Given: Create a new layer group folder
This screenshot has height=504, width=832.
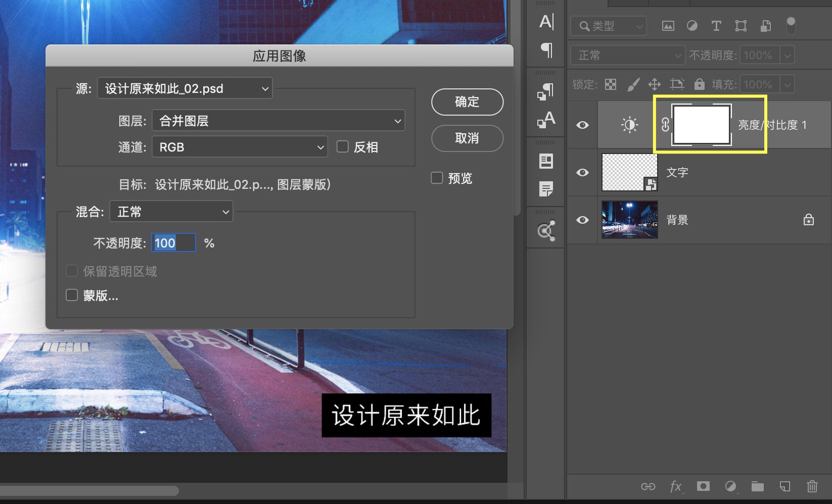Looking at the screenshot, I should pyautogui.click(x=757, y=487).
